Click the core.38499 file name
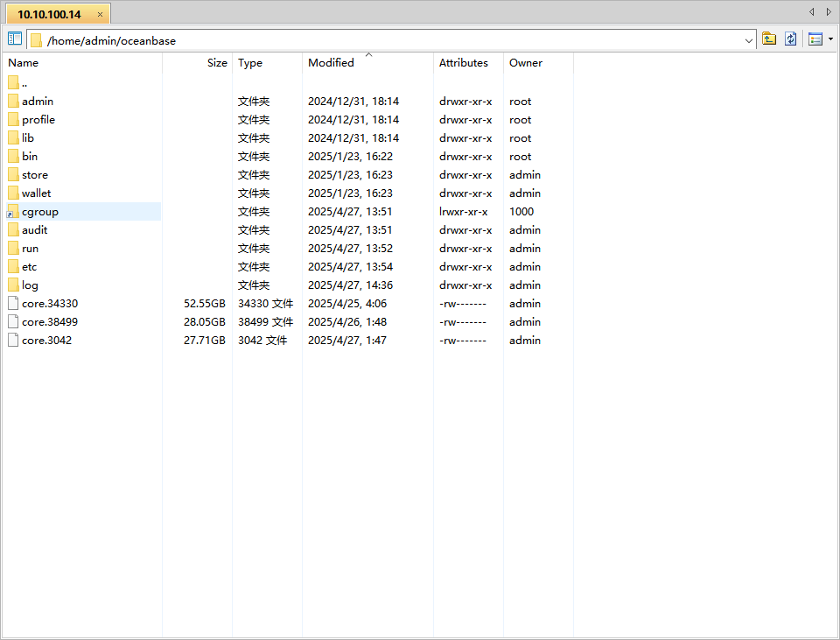 point(50,321)
